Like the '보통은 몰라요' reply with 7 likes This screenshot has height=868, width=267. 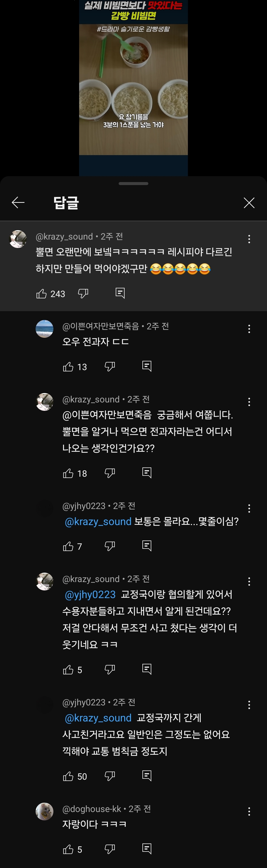point(68,546)
